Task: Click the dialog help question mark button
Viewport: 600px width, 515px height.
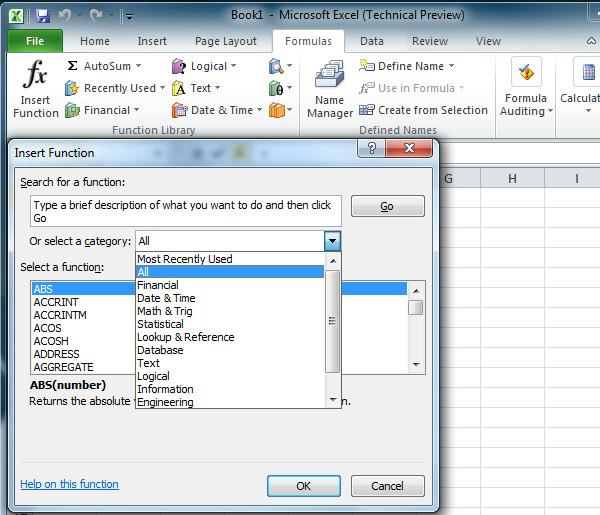Action: coord(372,148)
